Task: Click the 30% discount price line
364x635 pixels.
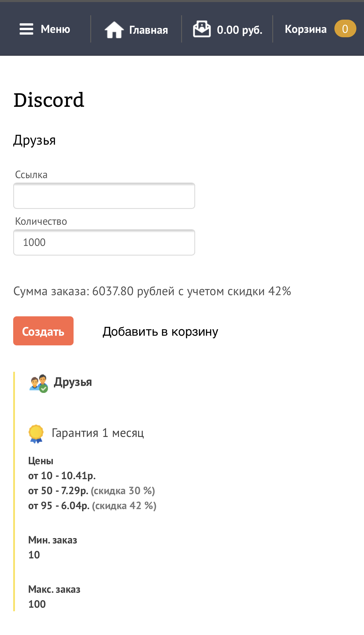Action: pyautogui.click(x=91, y=491)
